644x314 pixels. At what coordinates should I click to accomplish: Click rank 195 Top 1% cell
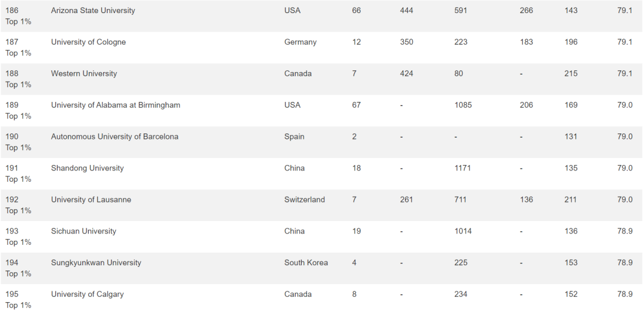(x=18, y=300)
